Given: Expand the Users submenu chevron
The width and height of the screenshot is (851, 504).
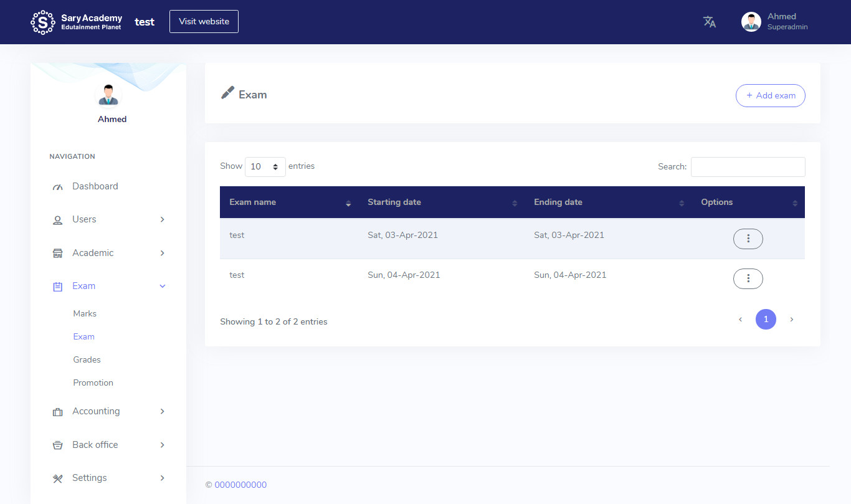Looking at the screenshot, I should (163, 219).
